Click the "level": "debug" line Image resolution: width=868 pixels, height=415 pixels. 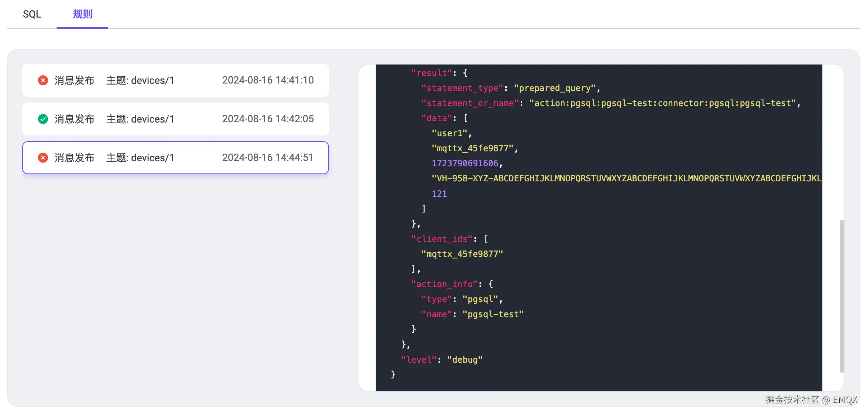(x=442, y=360)
